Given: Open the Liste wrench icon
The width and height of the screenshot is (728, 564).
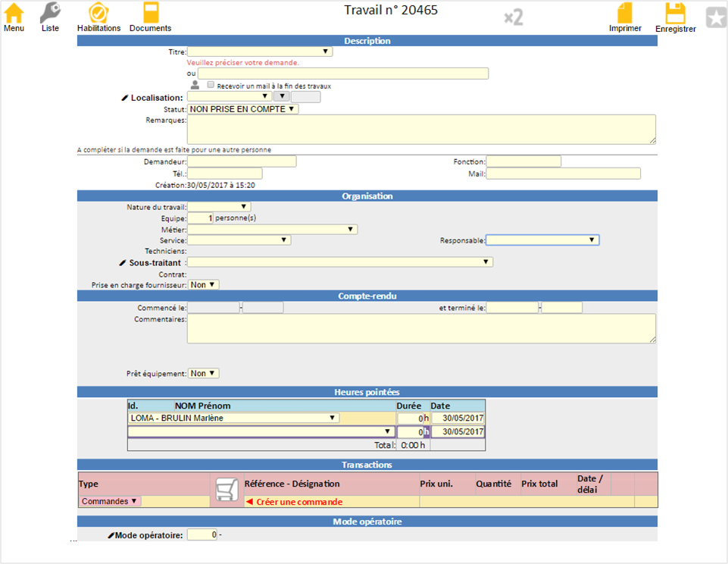Looking at the screenshot, I should (50, 13).
